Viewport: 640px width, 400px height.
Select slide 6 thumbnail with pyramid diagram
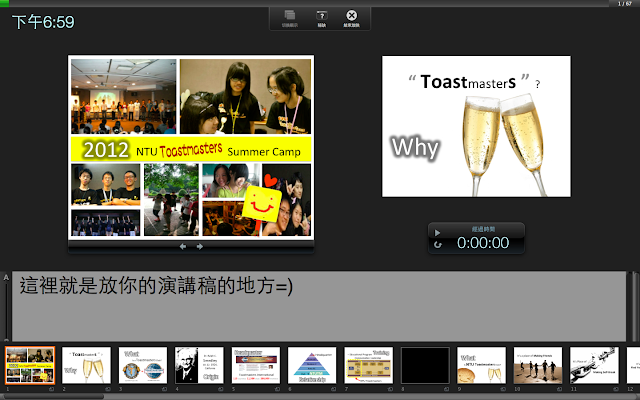(x=312, y=365)
